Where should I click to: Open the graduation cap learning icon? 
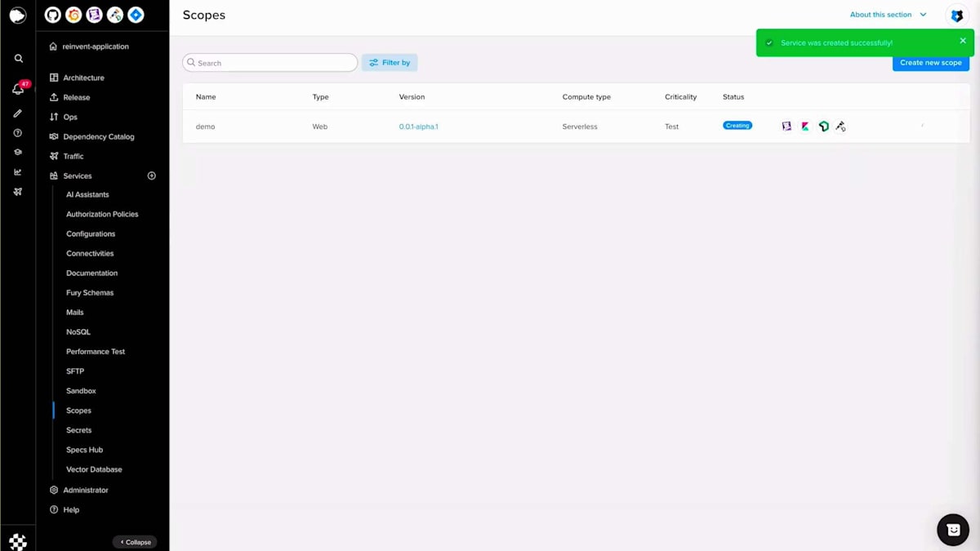18,153
